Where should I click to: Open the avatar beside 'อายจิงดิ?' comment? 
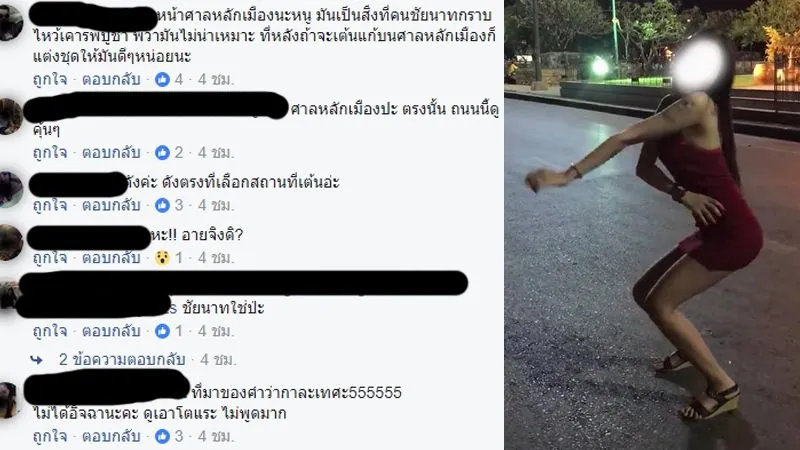pos(10,242)
